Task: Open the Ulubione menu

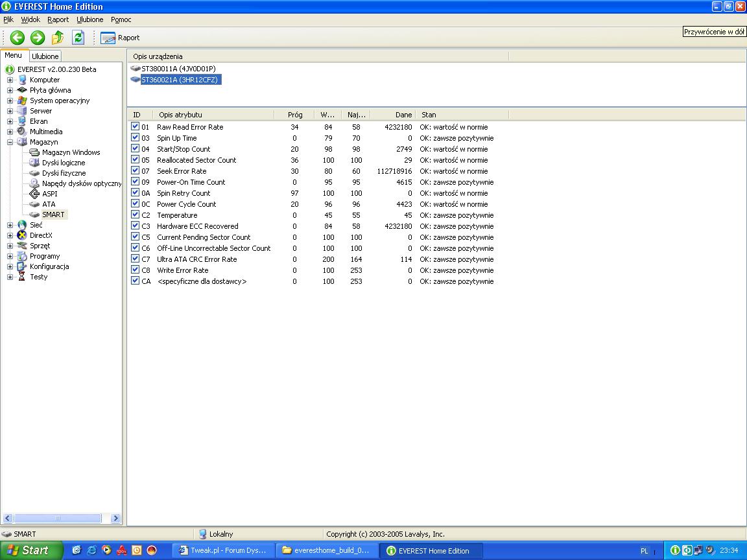Action: click(x=90, y=19)
